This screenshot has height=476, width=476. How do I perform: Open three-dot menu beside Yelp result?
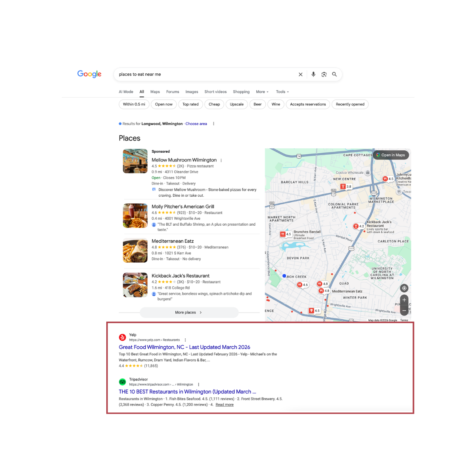[185, 340]
